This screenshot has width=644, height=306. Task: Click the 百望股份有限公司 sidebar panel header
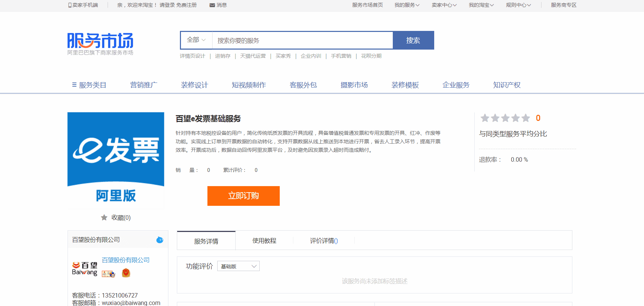coord(118,240)
